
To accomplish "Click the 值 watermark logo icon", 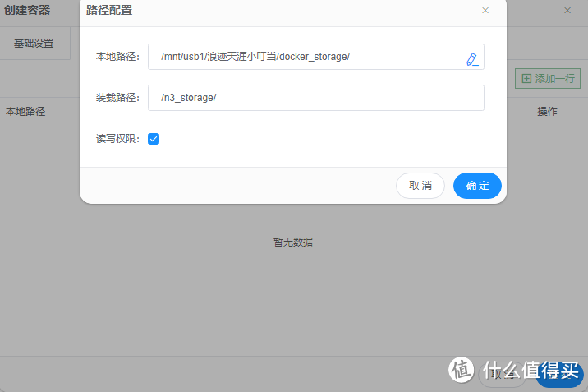I will [x=463, y=371].
